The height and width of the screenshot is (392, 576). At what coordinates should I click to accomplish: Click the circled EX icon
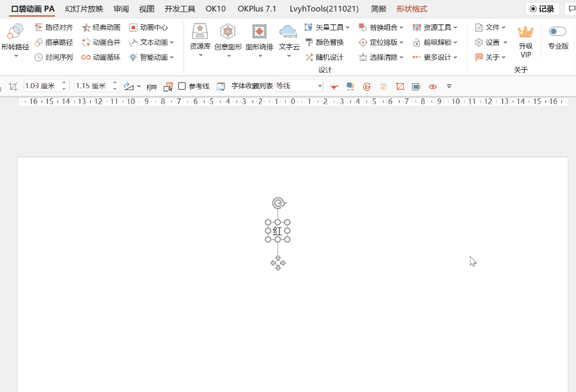(366, 87)
